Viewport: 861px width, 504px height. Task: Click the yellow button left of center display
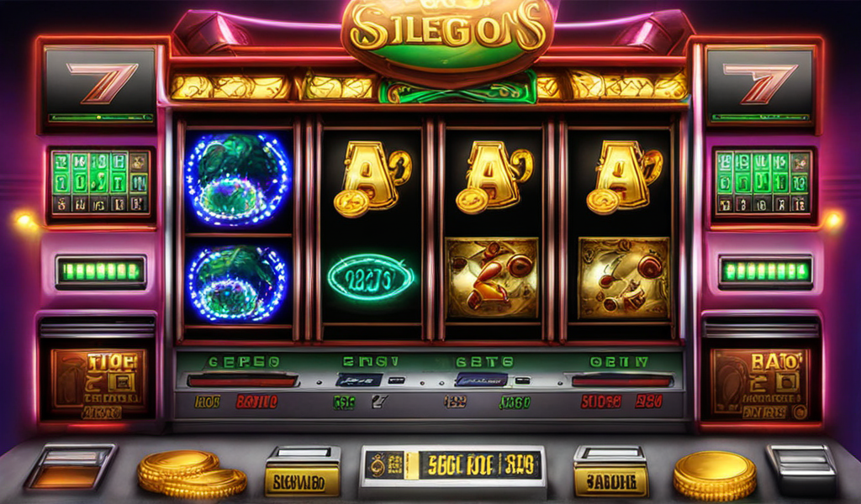pos(302,471)
